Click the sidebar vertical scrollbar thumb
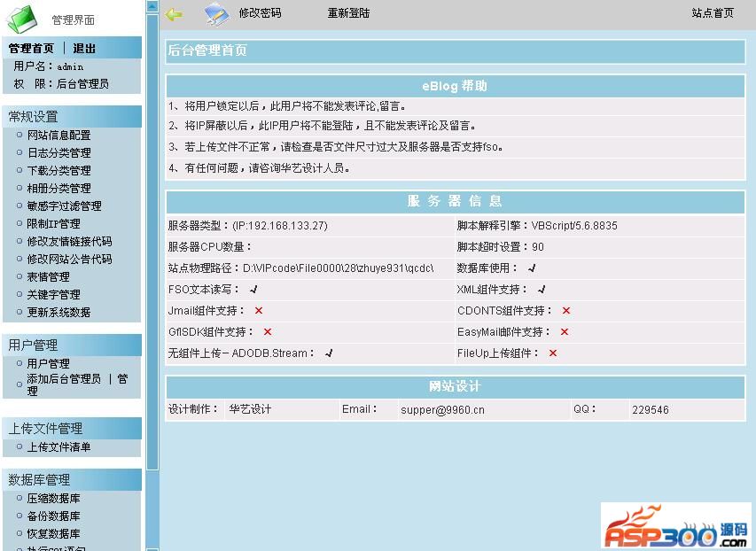This screenshot has width=756, height=551. (x=152, y=242)
